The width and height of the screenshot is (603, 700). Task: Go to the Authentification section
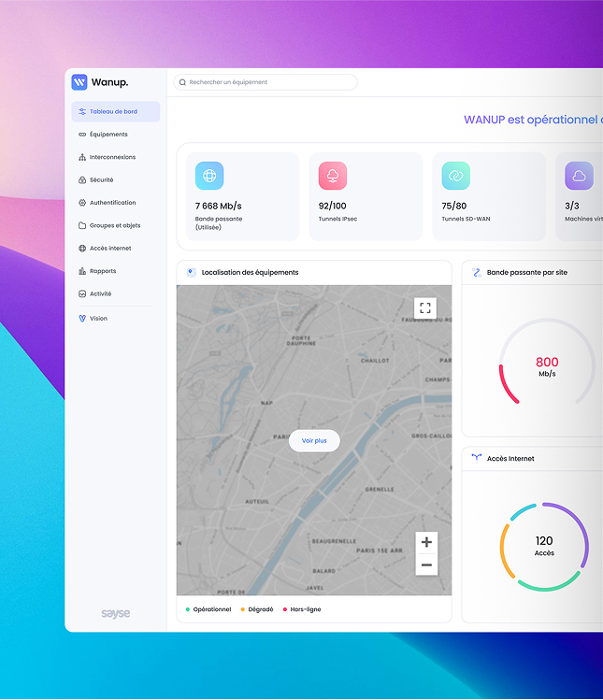[x=112, y=203]
